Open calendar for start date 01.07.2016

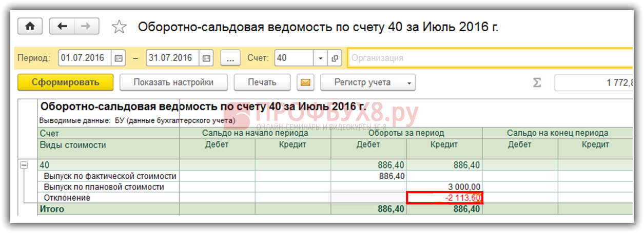tap(118, 58)
